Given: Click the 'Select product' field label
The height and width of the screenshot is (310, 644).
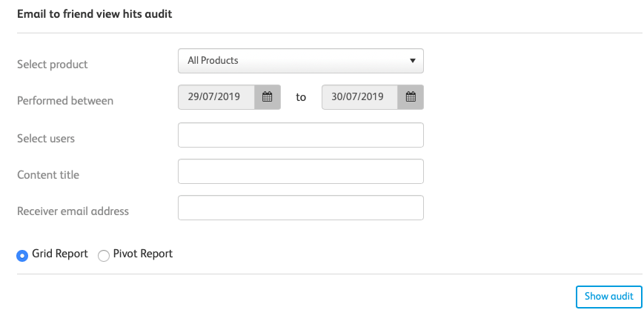Looking at the screenshot, I should (x=53, y=65).
